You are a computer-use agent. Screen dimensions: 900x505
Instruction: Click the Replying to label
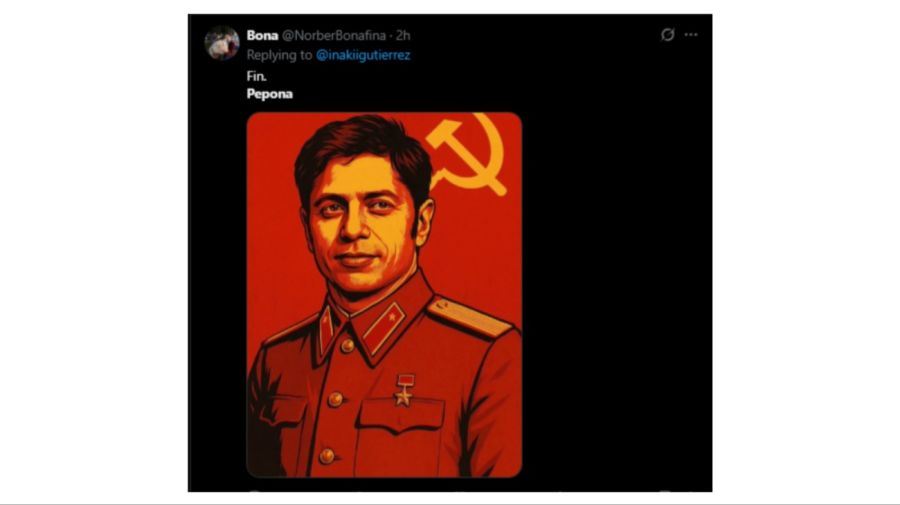tap(279, 55)
